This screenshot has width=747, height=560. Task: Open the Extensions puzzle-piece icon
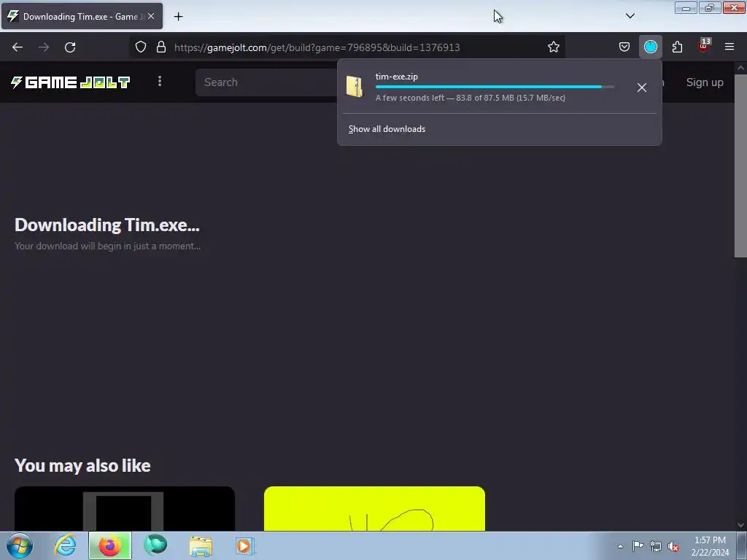click(x=677, y=47)
